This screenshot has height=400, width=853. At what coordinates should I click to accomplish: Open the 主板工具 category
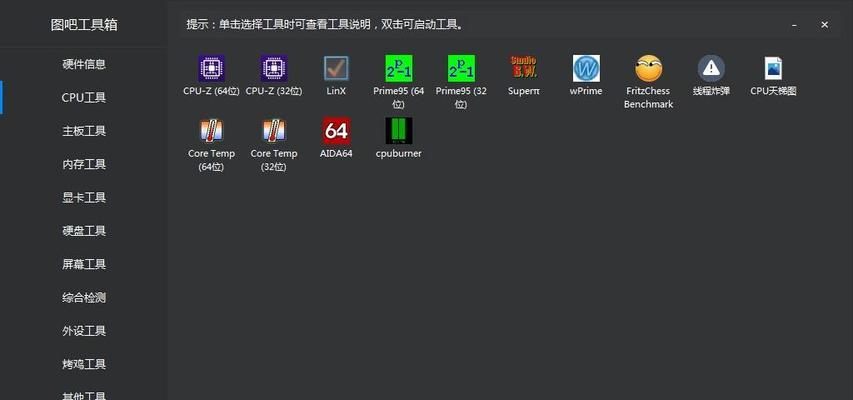click(x=84, y=131)
